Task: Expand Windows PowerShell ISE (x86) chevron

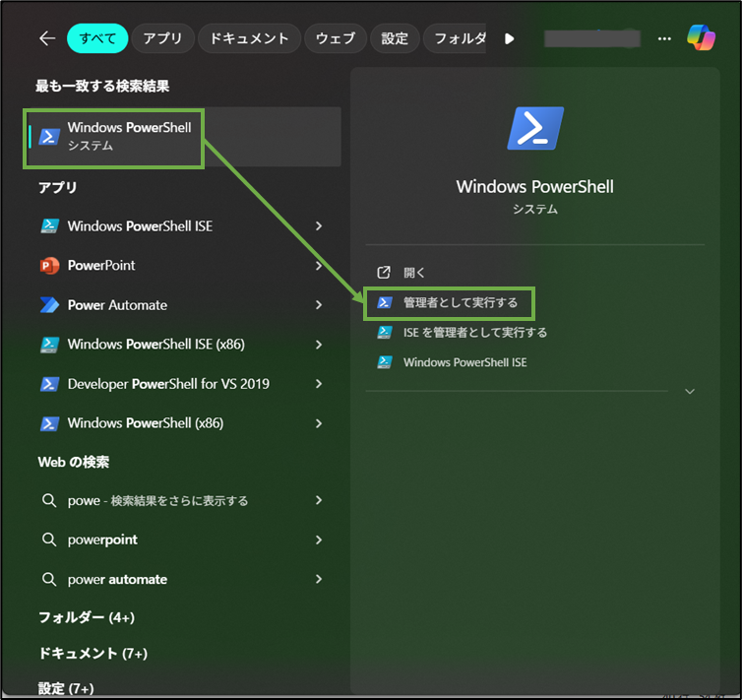Action: [319, 345]
